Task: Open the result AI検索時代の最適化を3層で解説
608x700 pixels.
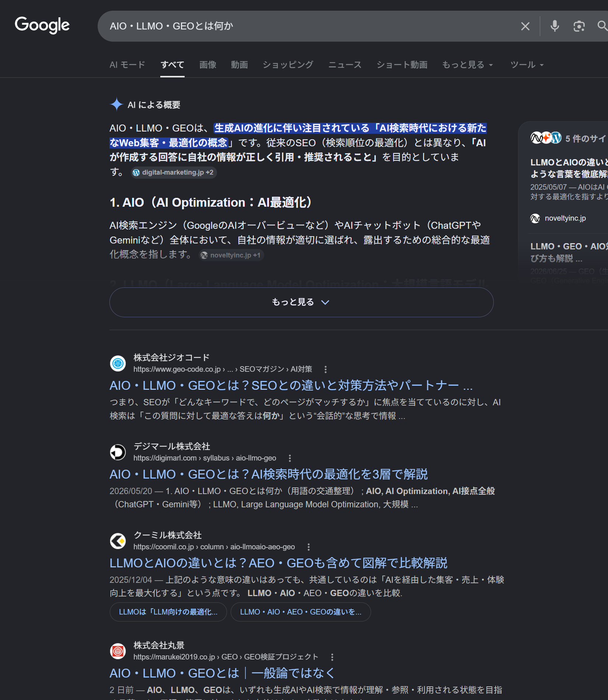Action: pos(269,474)
